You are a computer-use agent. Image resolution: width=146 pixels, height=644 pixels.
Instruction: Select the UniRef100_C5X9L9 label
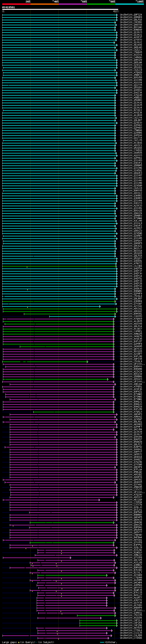[131, 361]
